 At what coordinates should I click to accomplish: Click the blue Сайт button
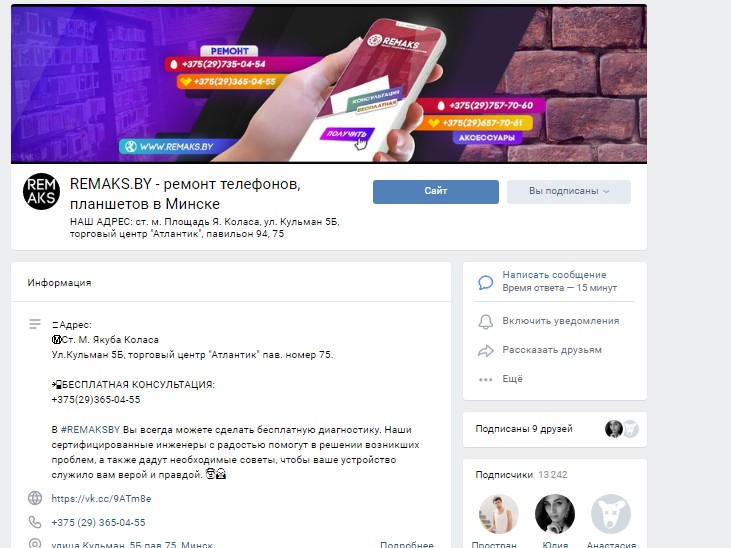coord(435,192)
